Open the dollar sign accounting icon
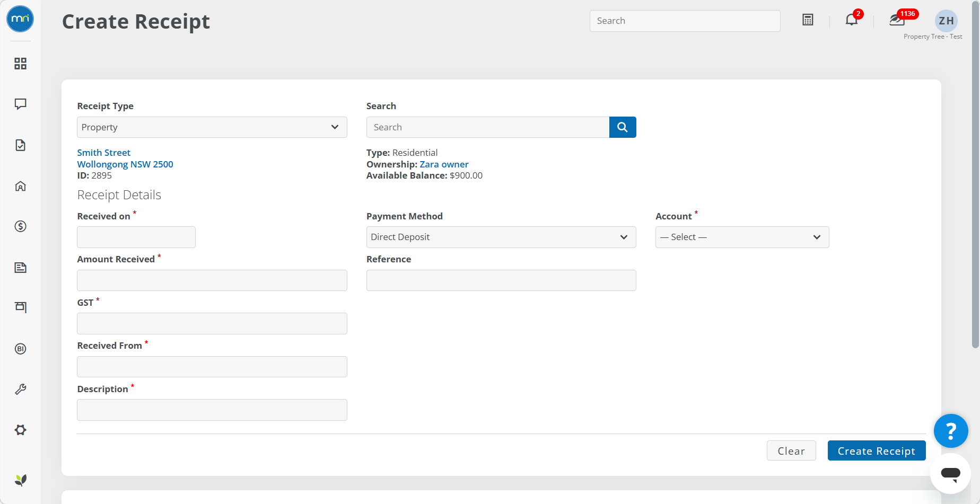 pyautogui.click(x=20, y=226)
